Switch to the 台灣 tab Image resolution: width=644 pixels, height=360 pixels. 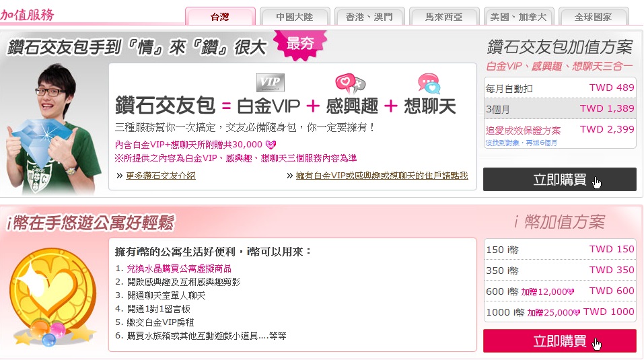coord(220,17)
